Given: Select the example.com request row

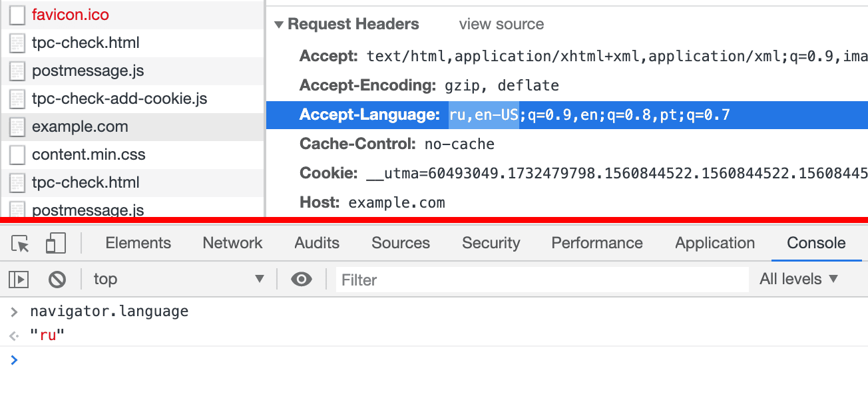Looking at the screenshot, I should tap(80, 126).
